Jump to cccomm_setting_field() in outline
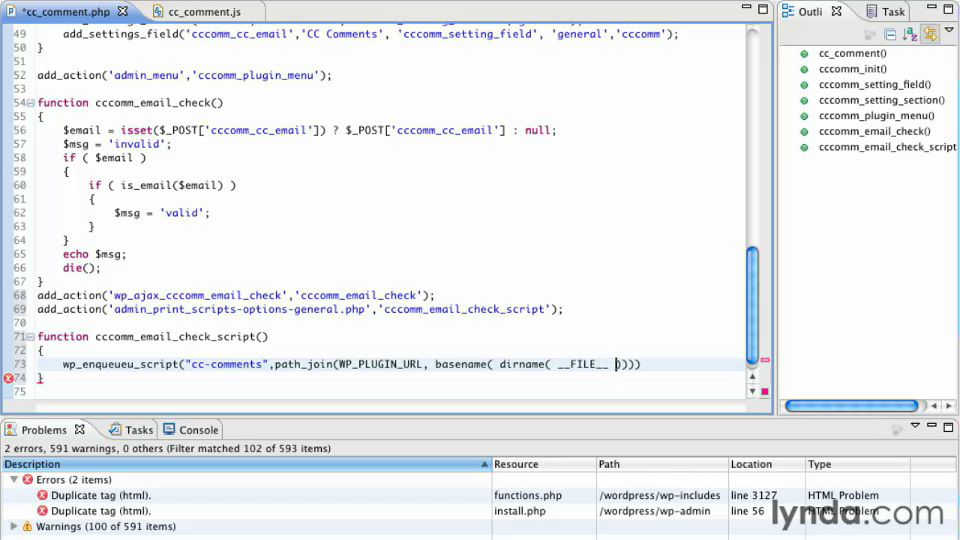960x540 pixels. pyautogui.click(x=874, y=84)
